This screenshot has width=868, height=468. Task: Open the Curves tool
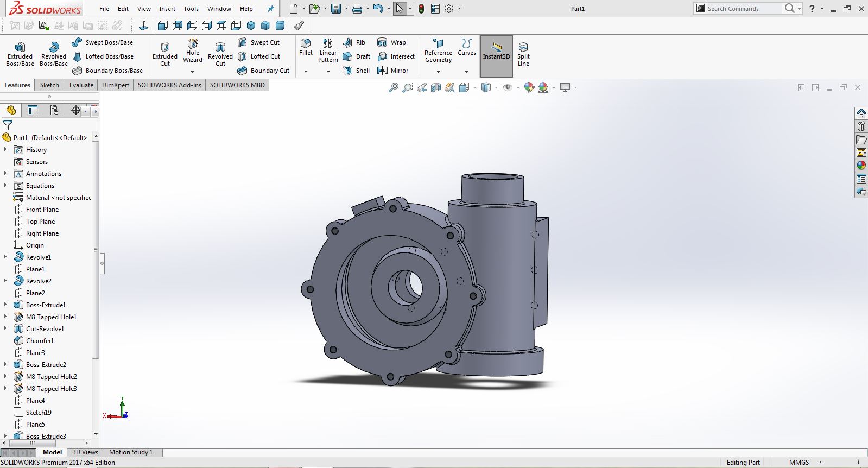click(x=466, y=47)
